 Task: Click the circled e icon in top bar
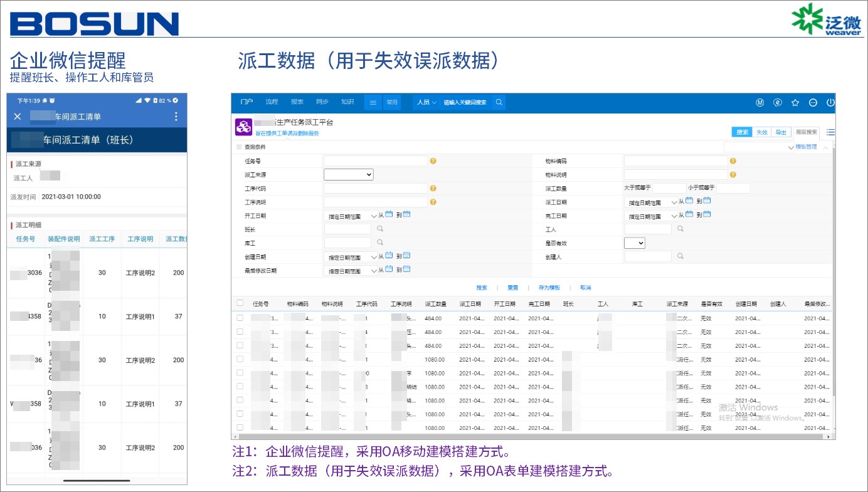777,102
